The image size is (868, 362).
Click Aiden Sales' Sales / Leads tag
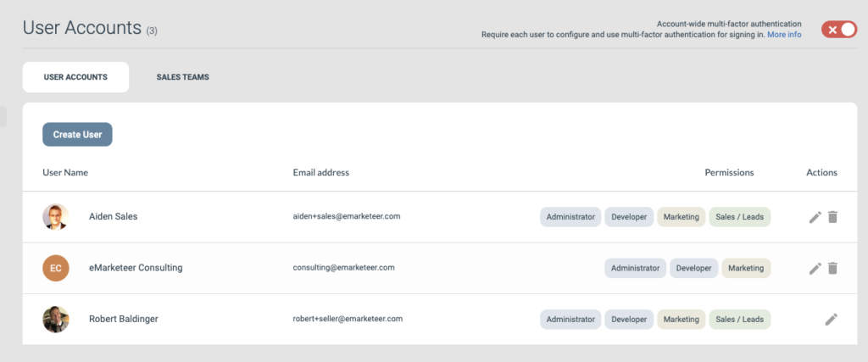pos(739,217)
